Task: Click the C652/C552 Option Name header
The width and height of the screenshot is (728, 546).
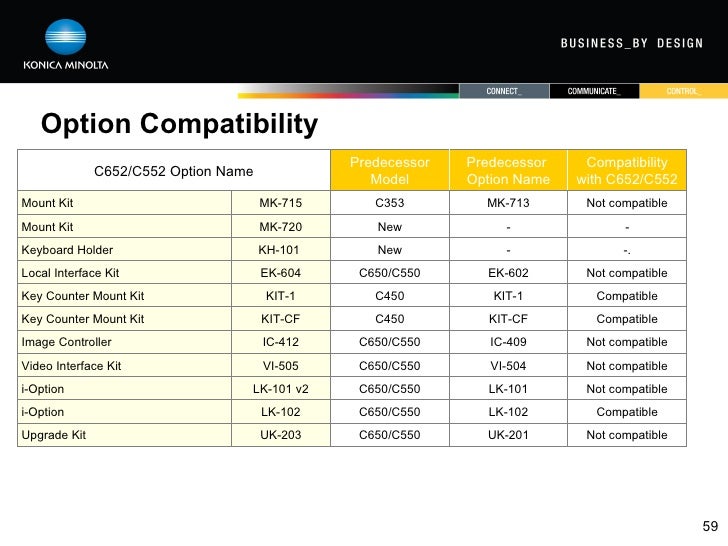Action: 174,171
